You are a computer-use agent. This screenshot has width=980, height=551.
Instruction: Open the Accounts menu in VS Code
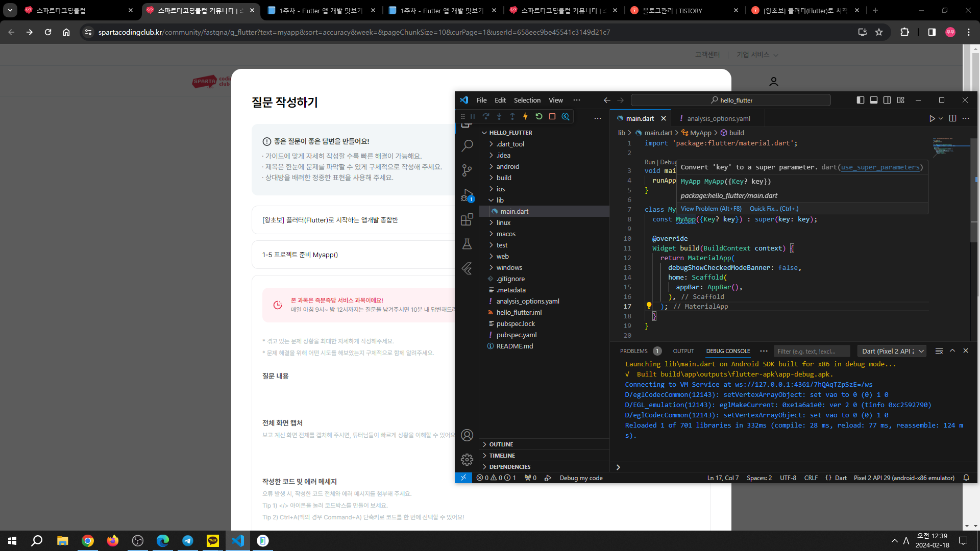467,435
